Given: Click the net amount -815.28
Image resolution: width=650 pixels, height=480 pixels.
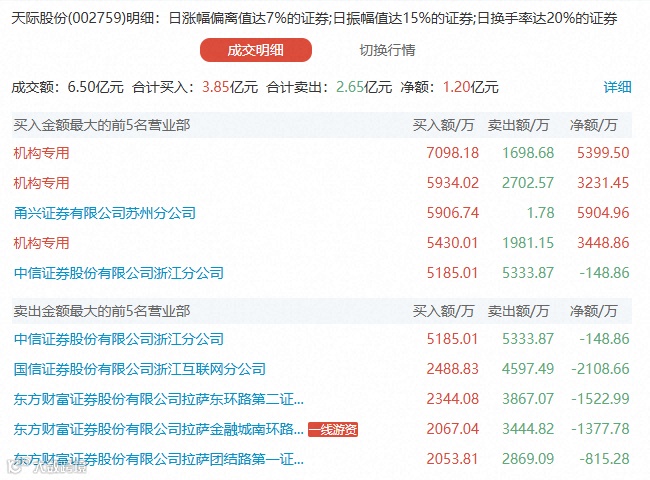Looking at the screenshot, I should 604,458.
